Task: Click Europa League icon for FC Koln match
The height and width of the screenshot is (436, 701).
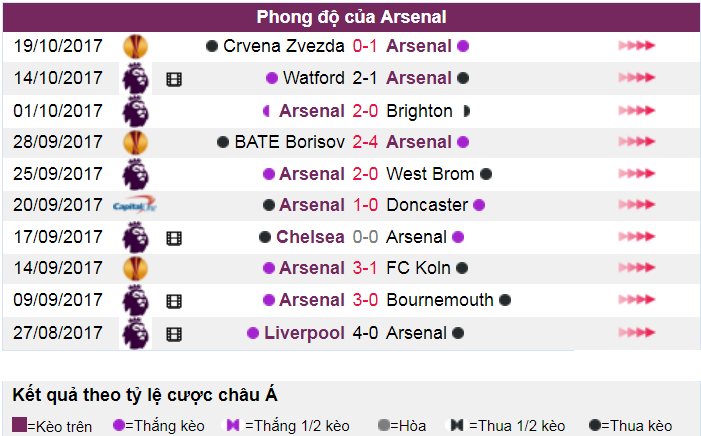Action: click(135, 268)
